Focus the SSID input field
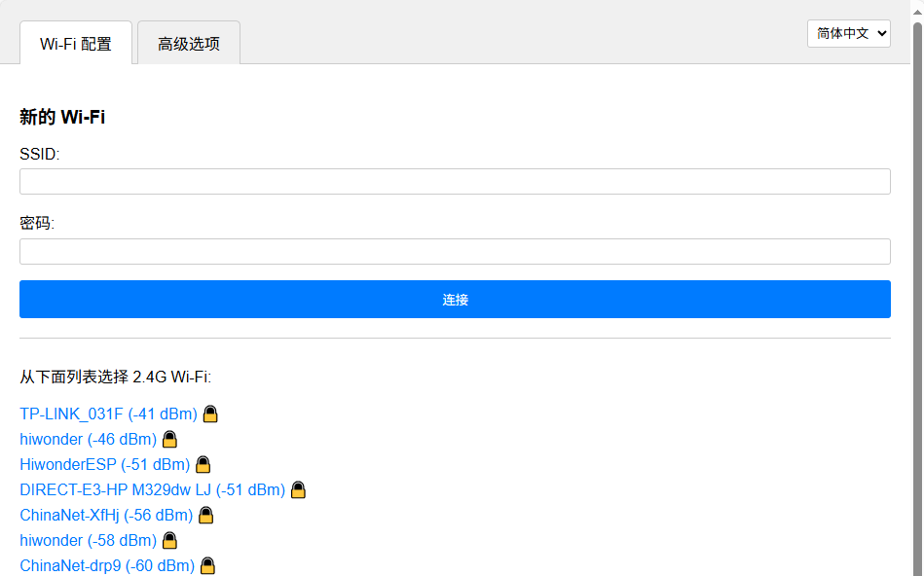The image size is (924, 576). (455, 182)
